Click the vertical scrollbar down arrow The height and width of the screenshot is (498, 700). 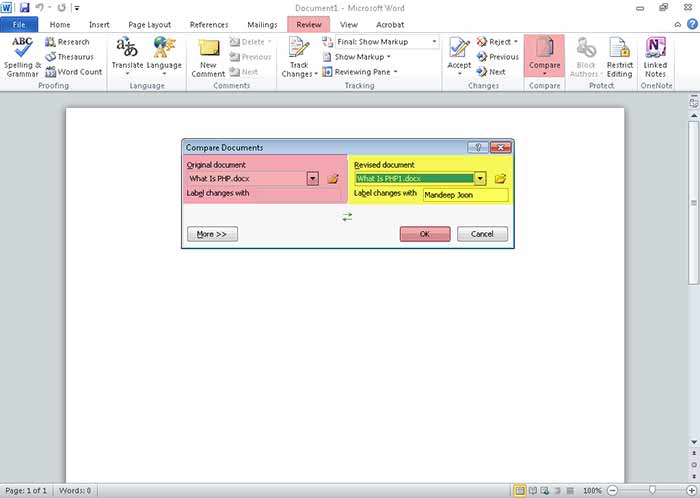(694, 442)
